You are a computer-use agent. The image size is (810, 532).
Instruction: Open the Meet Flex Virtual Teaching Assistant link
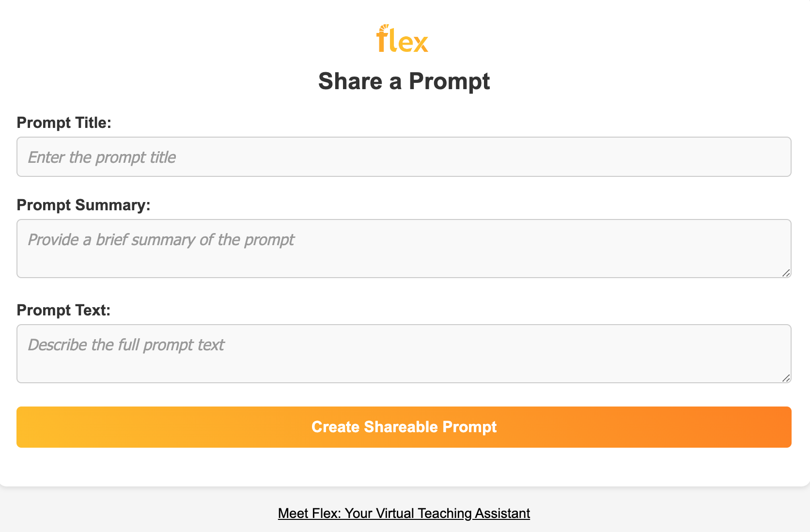404,513
